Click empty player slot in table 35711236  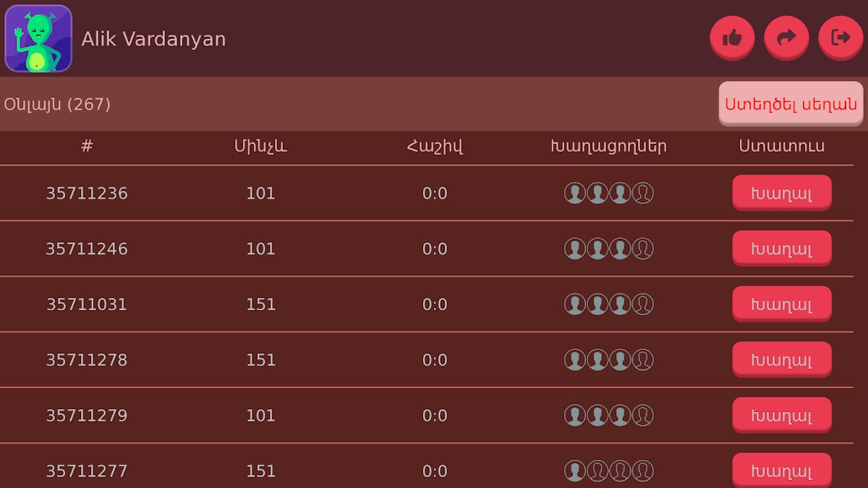[642, 193]
